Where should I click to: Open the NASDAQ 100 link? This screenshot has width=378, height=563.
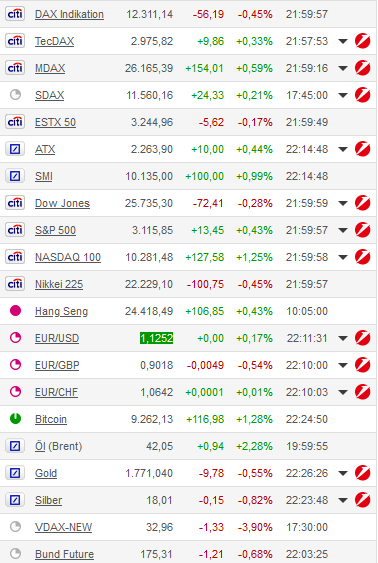(x=68, y=257)
